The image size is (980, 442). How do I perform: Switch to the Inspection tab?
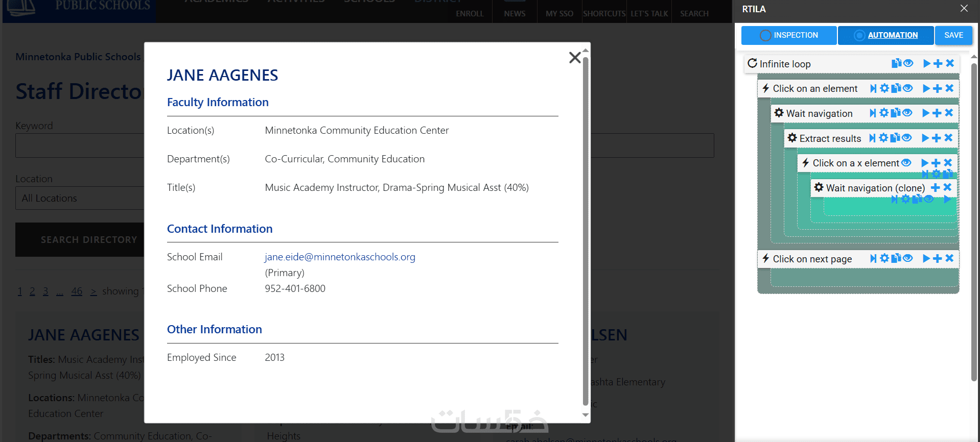point(789,35)
